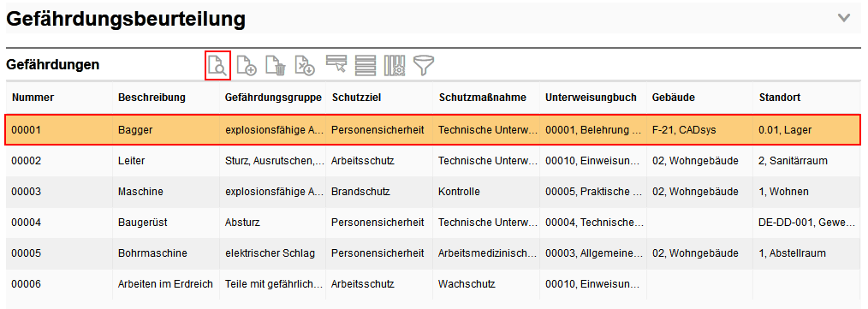Click Personensicherheit in the Baugerüst row
Screen dimensions: 868x309
[380, 223]
